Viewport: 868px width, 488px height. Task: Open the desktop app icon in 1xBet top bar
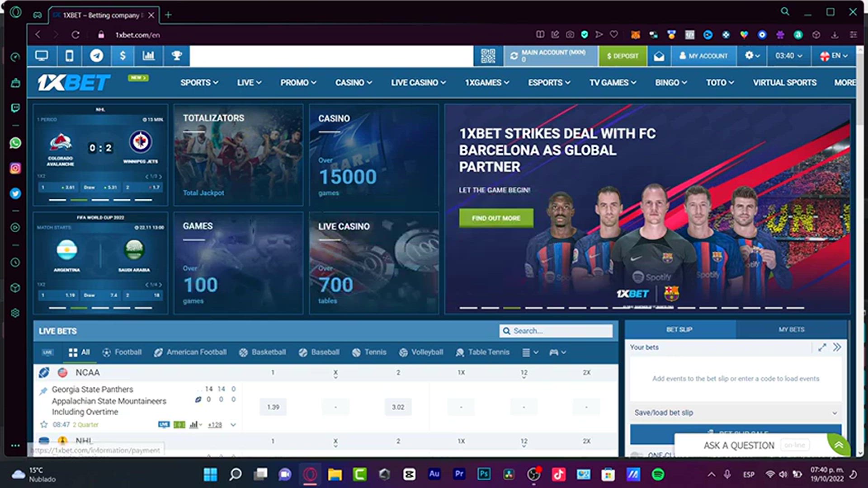tap(42, 56)
